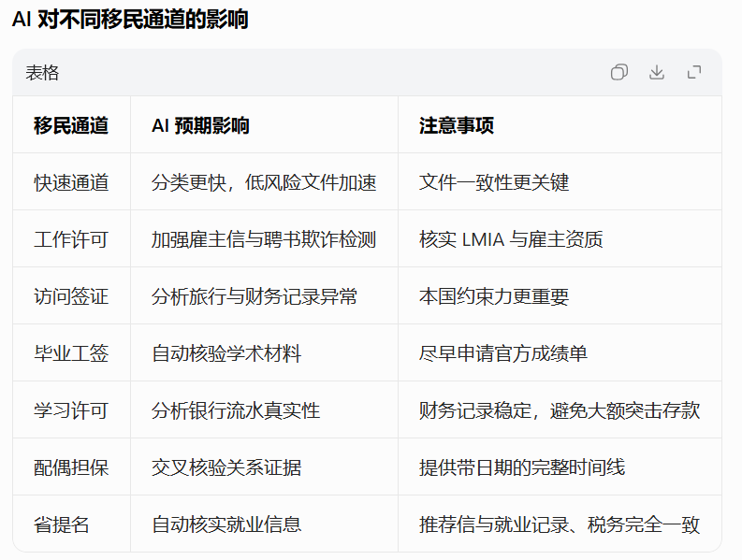Click the 文件一致性更关键 cell
Screen dimensions: 742x560
(x=494, y=182)
